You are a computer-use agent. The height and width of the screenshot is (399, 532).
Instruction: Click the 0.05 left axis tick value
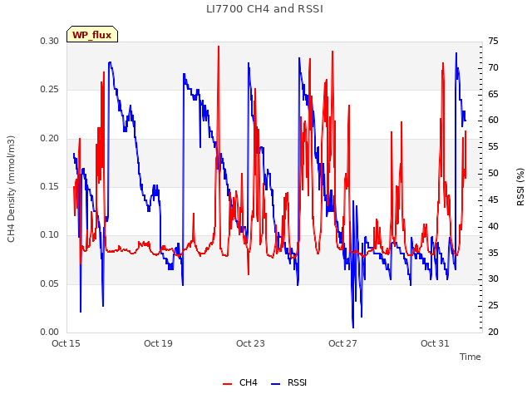click(x=50, y=283)
